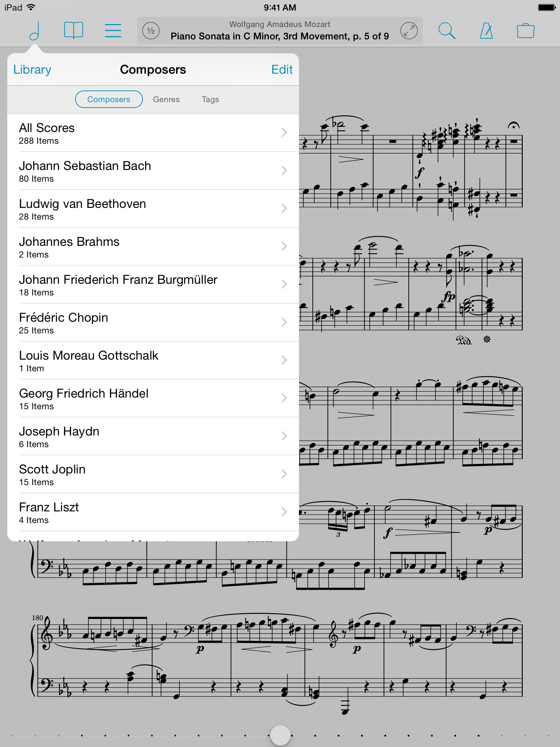Image resolution: width=560 pixels, height=747 pixels.
Task: Open the setlists menu icon
Action: [x=113, y=31]
